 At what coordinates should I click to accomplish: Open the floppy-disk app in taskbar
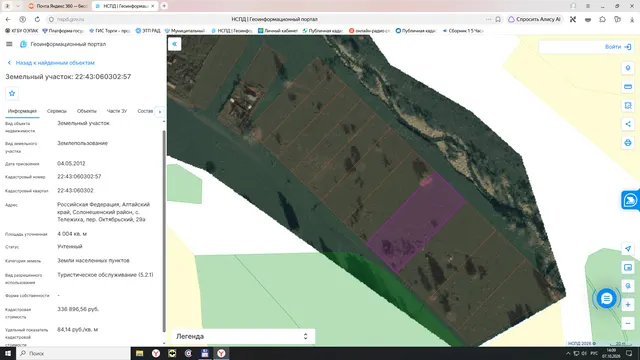click(x=204, y=353)
